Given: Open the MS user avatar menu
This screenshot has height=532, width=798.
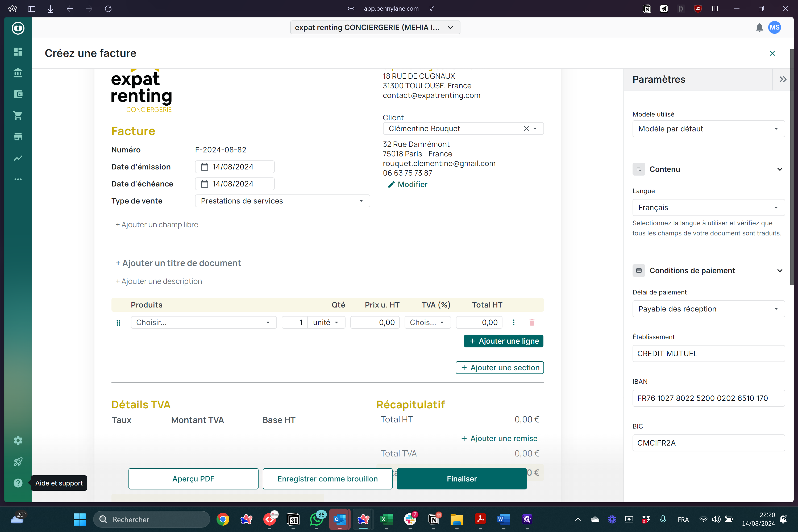Looking at the screenshot, I should tap(775, 27).
